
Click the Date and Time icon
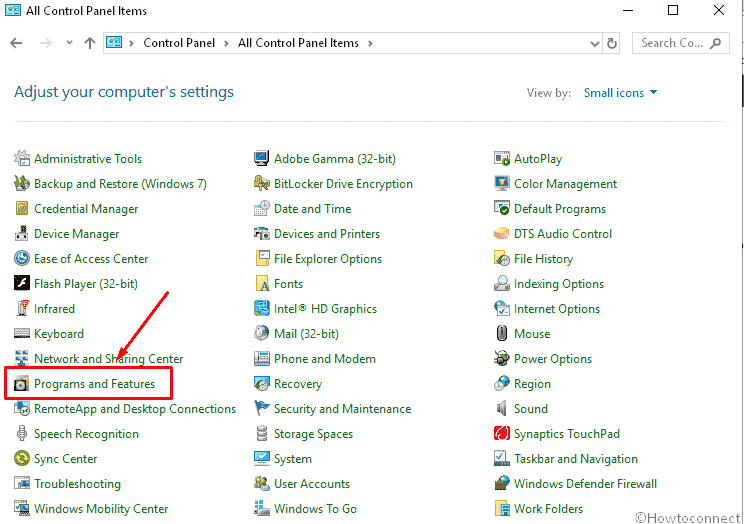[x=261, y=208]
